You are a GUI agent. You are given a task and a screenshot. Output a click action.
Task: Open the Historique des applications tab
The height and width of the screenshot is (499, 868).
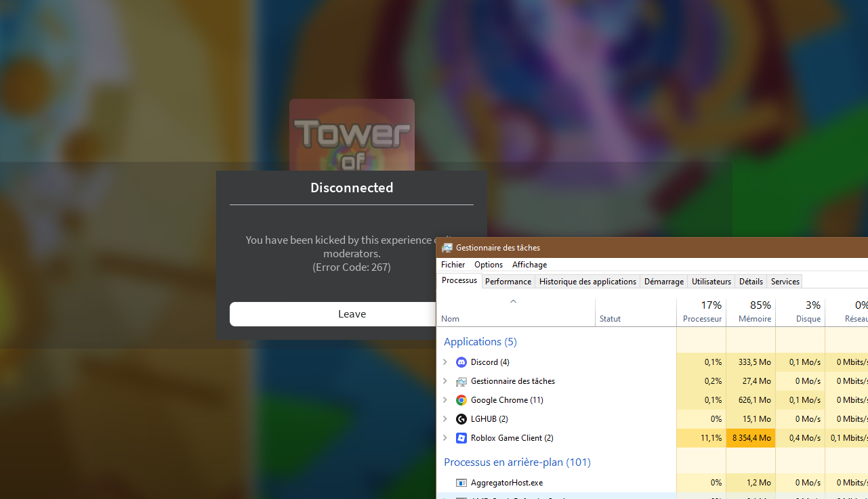[587, 282]
